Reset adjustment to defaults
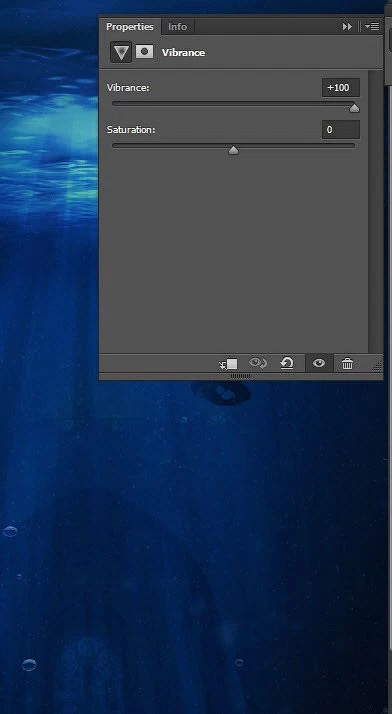Screen dimensions: 392x714 click(x=287, y=363)
